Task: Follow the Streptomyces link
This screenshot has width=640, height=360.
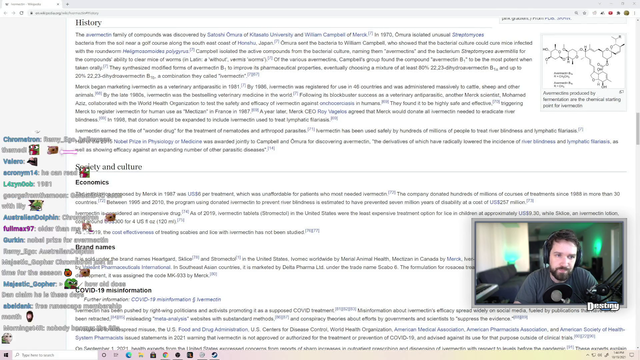Action: [468, 35]
